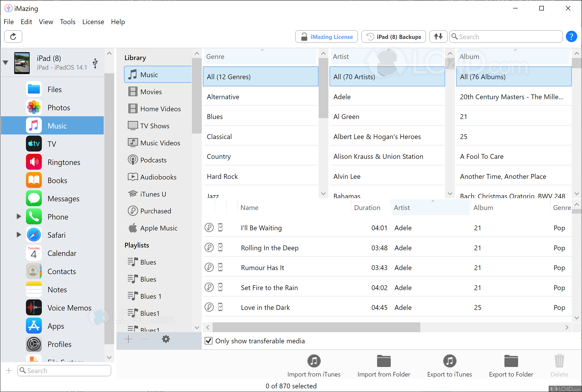Select artist Al Green

click(387, 116)
